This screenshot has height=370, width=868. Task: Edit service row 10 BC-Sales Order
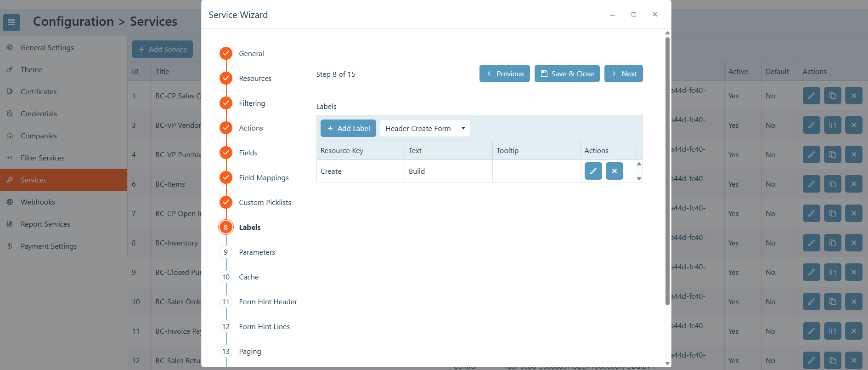pyautogui.click(x=811, y=302)
